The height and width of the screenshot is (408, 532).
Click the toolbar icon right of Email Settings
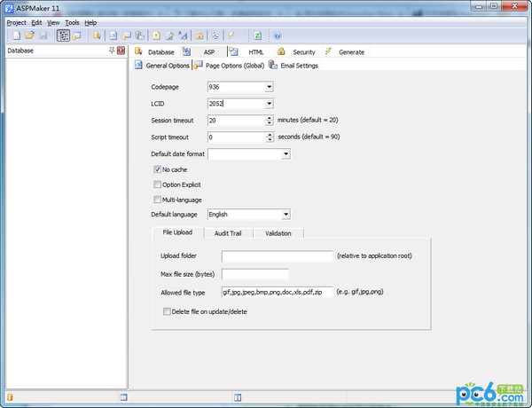pyautogui.click(x=156, y=35)
